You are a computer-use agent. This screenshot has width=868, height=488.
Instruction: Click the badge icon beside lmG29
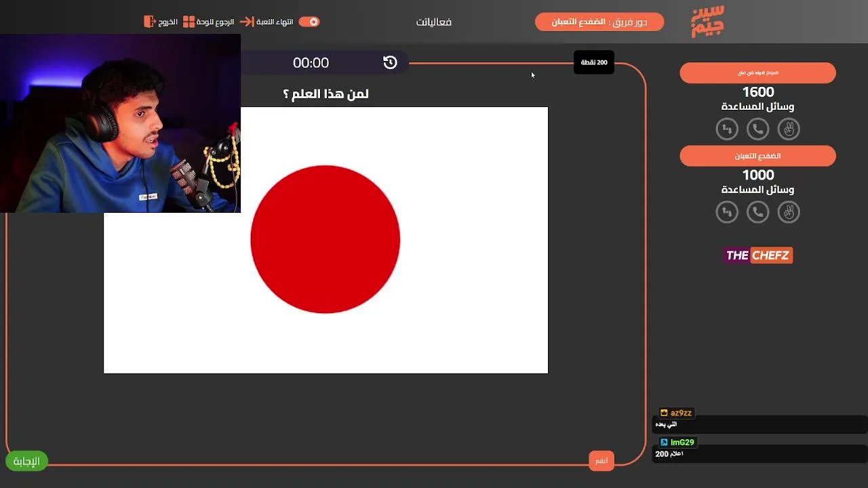664,442
